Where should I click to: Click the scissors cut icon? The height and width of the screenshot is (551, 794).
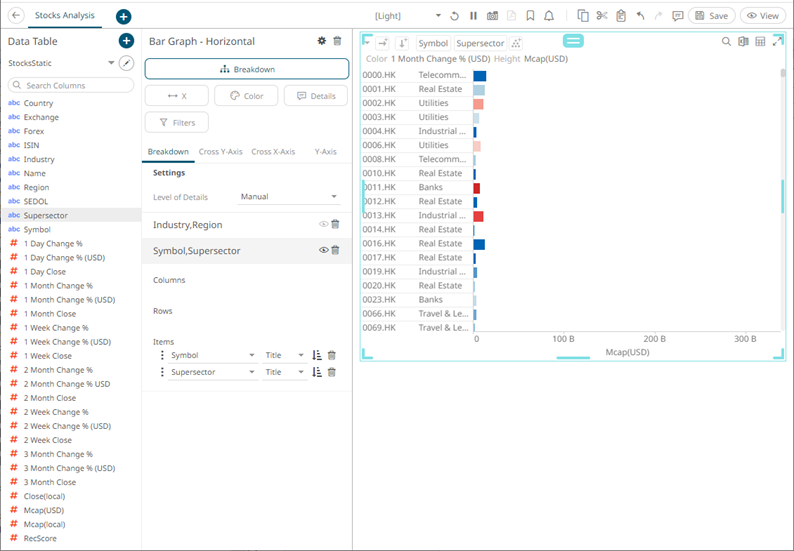coord(601,16)
